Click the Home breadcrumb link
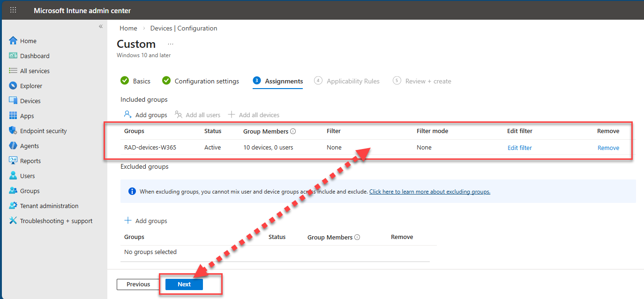The width and height of the screenshot is (644, 299). coord(128,28)
